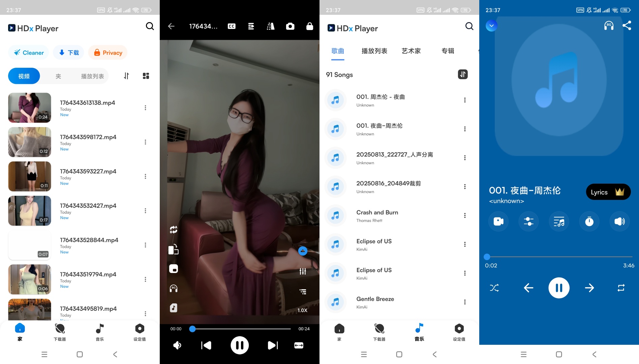Screen dimensions: 639x364
Task: Toggle background play headphone icon in music player
Action: (609, 26)
